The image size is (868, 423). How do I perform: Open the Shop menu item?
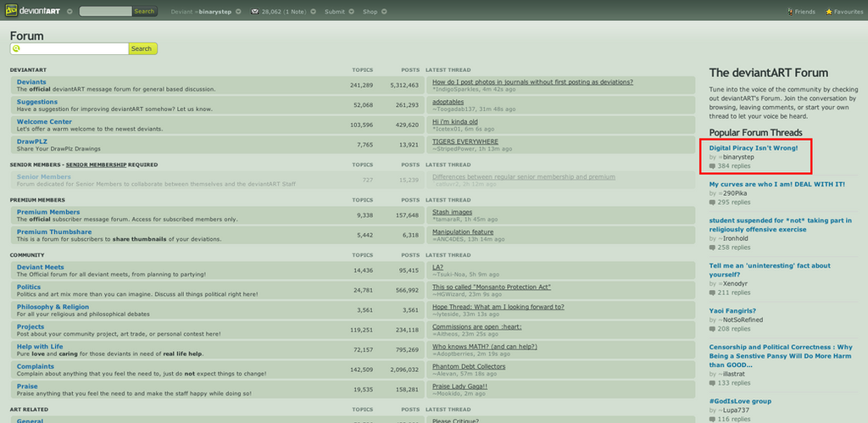pyautogui.click(x=370, y=12)
